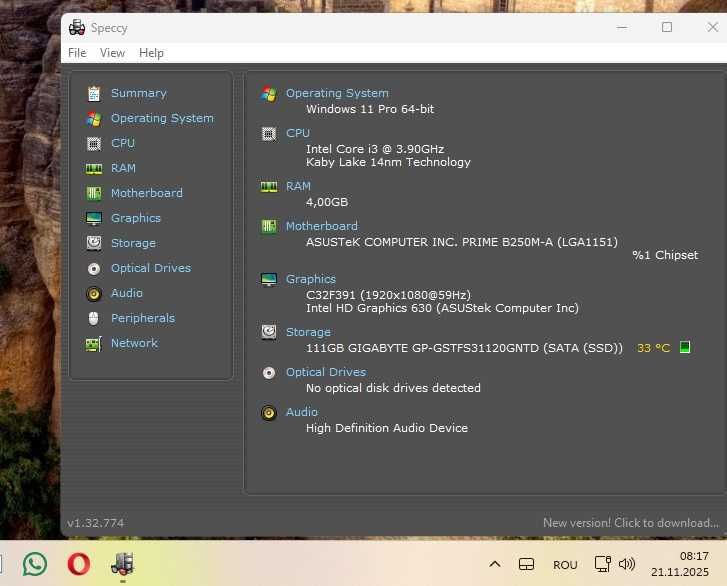
Task: Click the Motherboard icon in summary panel
Action: tap(269, 227)
